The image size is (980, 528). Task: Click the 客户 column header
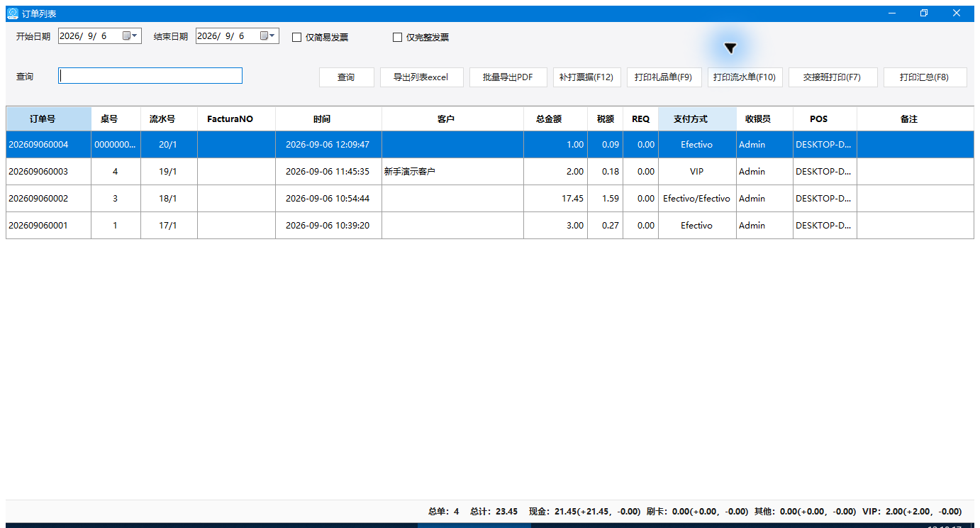453,119
